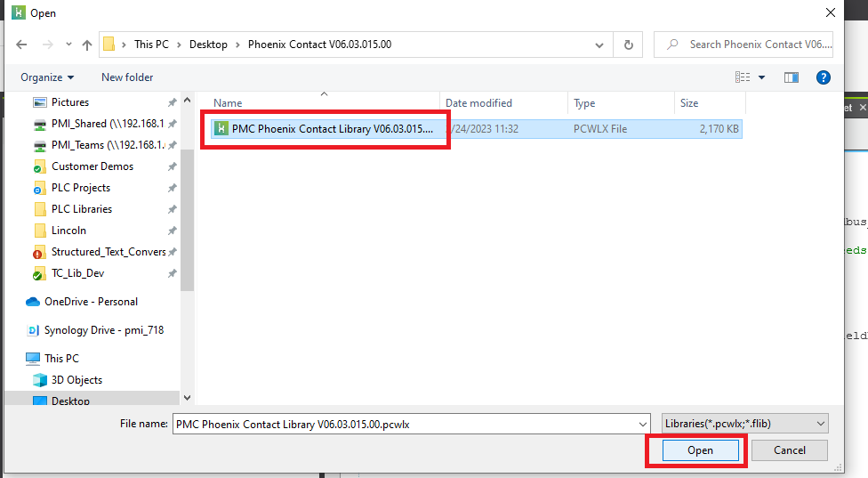The width and height of the screenshot is (868, 478).
Task: Toggle the preview pane icon
Action: tap(791, 77)
